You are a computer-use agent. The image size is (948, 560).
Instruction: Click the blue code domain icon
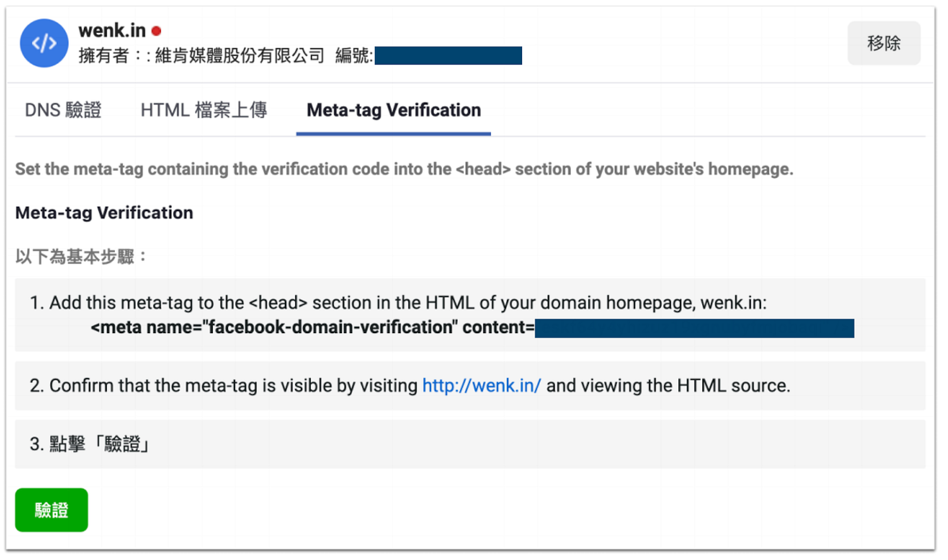pos(44,43)
